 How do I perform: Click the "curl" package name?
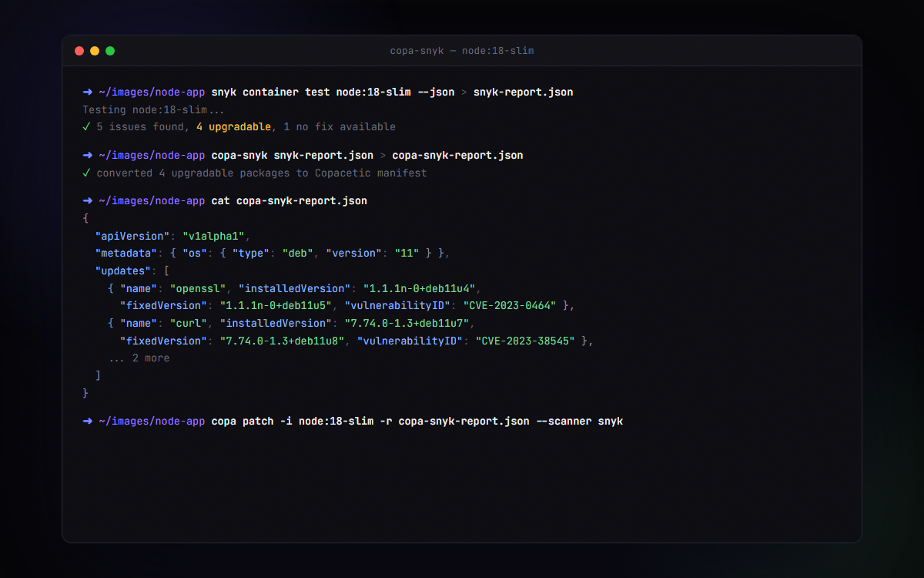(x=189, y=324)
